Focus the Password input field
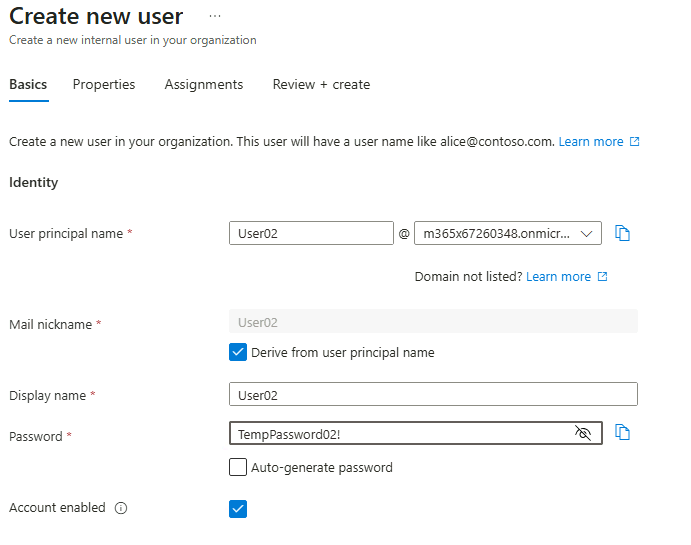 tap(416, 433)
